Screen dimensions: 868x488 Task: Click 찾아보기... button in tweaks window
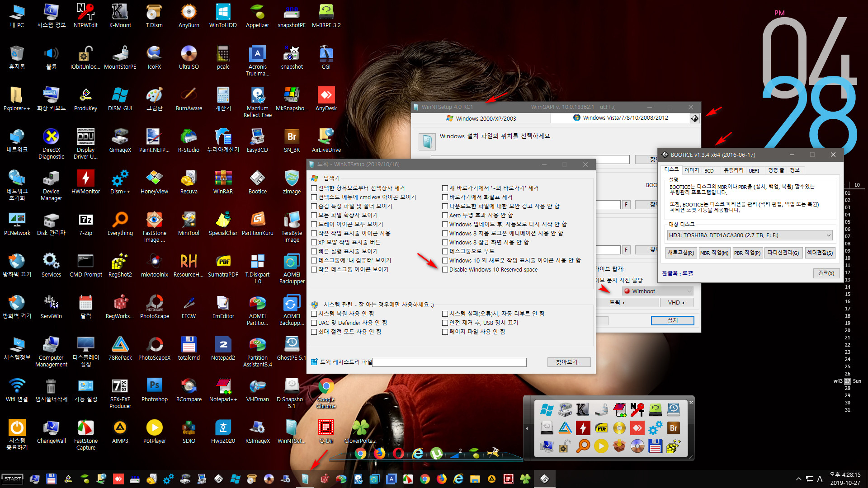coord(569,362)
